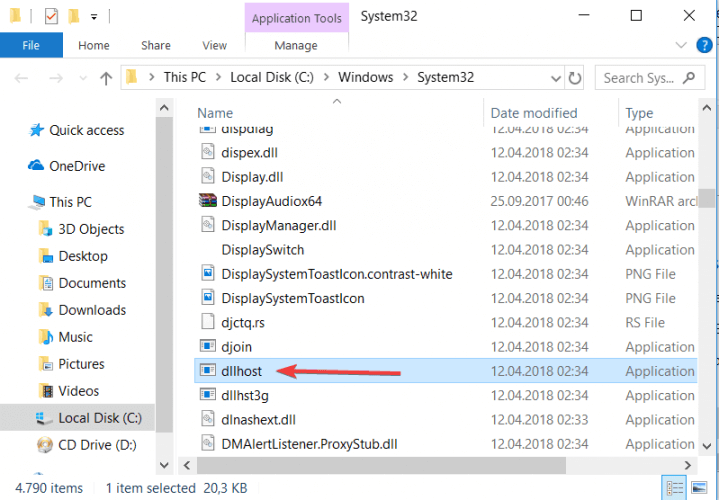719x500 pixels.
Task: Open Downloads in the navigation pane
Action: click(x=83, y=310)
